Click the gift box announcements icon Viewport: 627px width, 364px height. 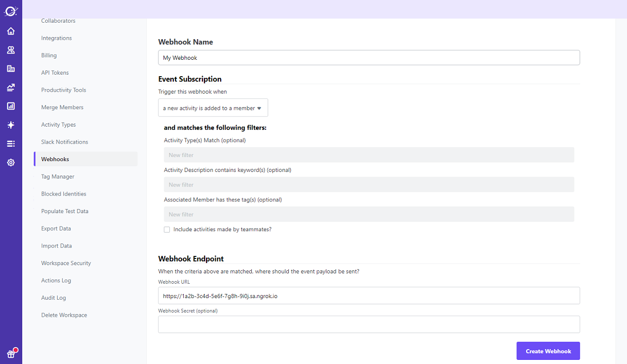11,353
